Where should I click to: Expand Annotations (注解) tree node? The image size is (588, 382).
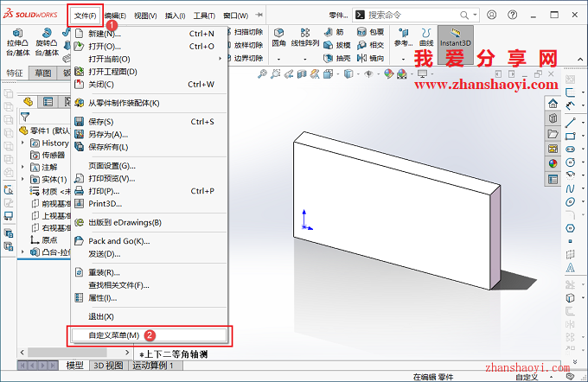coord(22,167)
